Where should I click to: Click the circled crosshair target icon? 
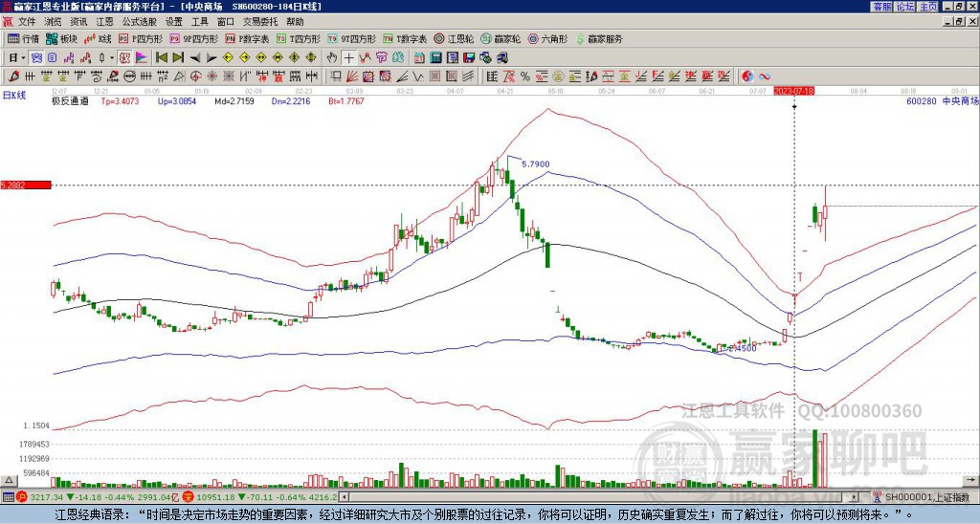pos(195,76)
